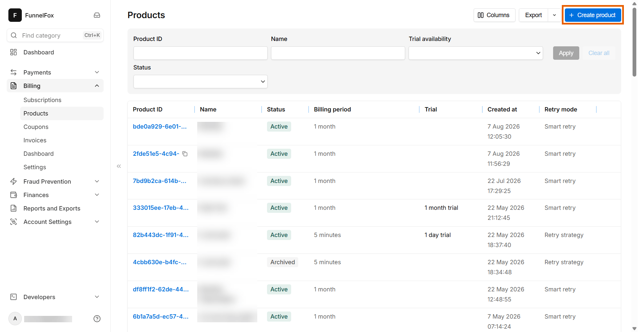
Task: Expand Fraud Prevention chevron
Action: pos(97,181)
